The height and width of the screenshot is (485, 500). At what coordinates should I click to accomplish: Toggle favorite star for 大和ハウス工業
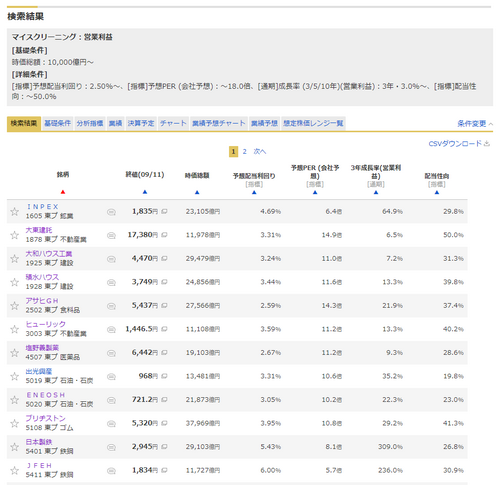click(x=14, y=259)
